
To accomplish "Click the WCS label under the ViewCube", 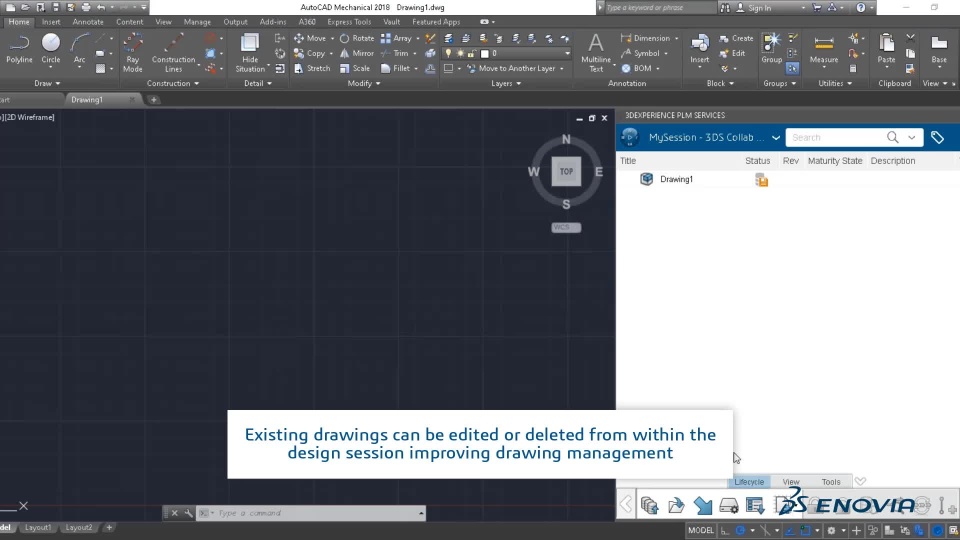I will [566, 227].
